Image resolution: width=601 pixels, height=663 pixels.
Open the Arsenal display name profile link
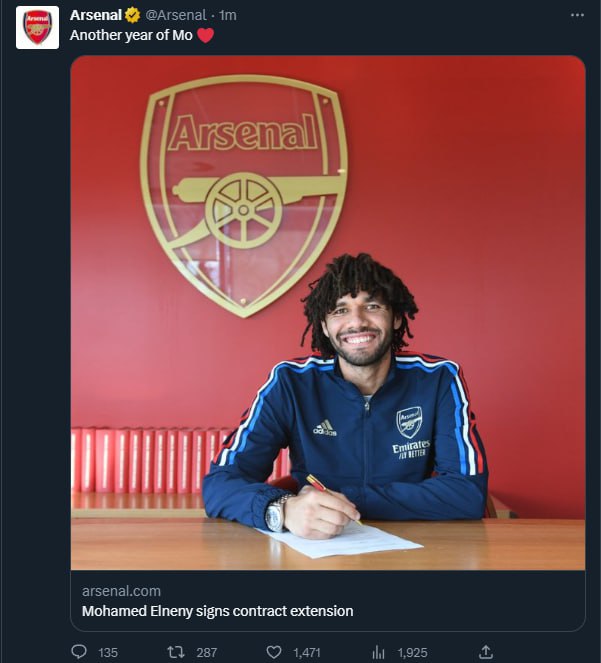[x=95, y=15]
